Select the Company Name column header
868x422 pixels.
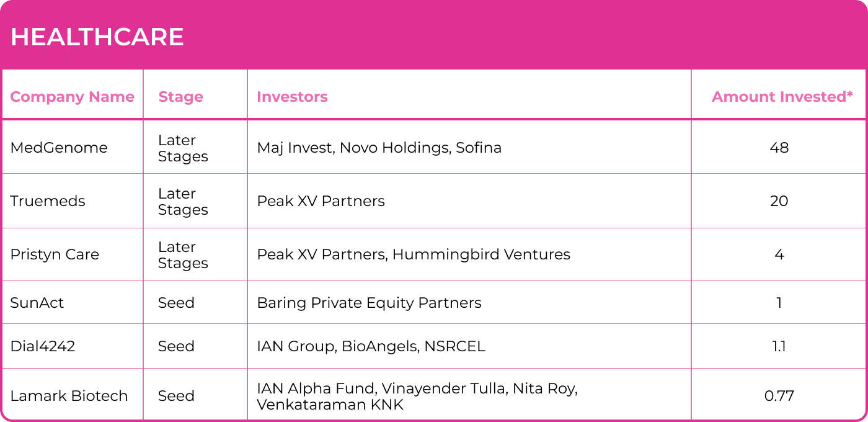coord(72,97)
